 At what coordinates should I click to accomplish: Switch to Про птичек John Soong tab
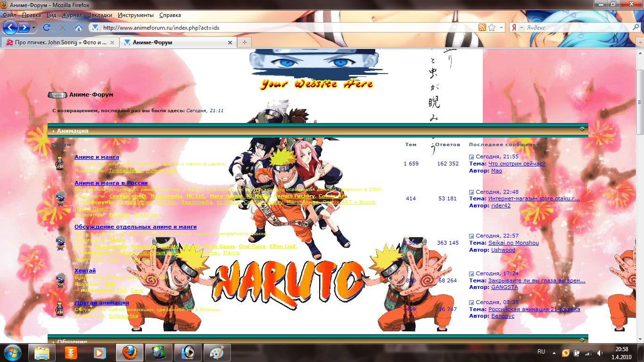pos(60,42)
